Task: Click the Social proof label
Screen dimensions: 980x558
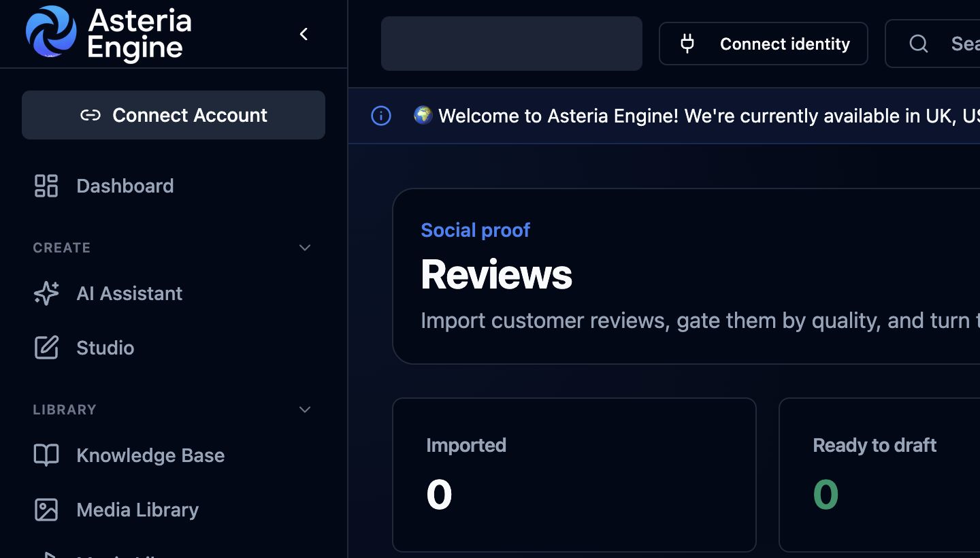Action: click(475, 230)
